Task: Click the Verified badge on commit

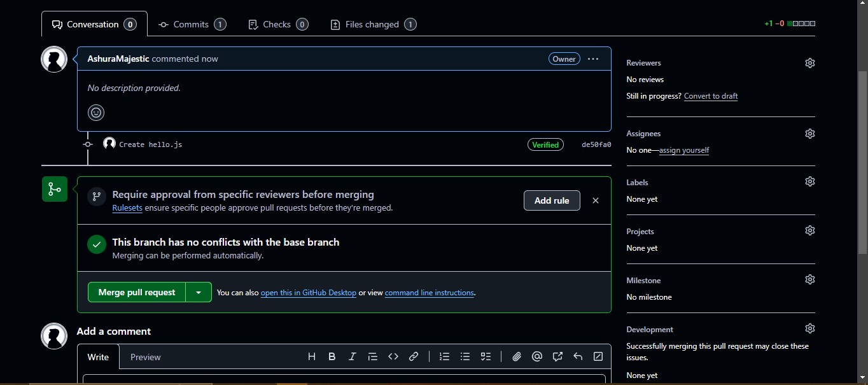Action: pyautogui.click(x=545, y=144)
